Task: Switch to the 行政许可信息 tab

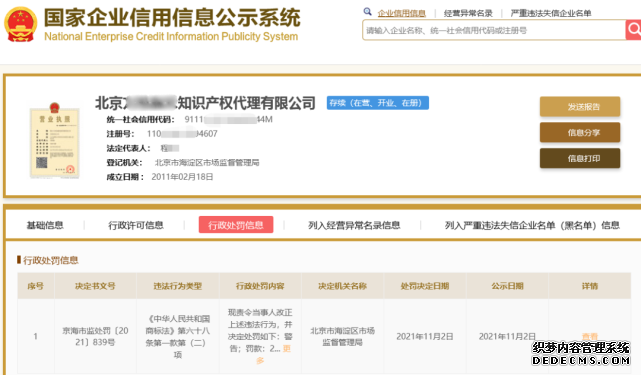Action: tap(136, 225)
